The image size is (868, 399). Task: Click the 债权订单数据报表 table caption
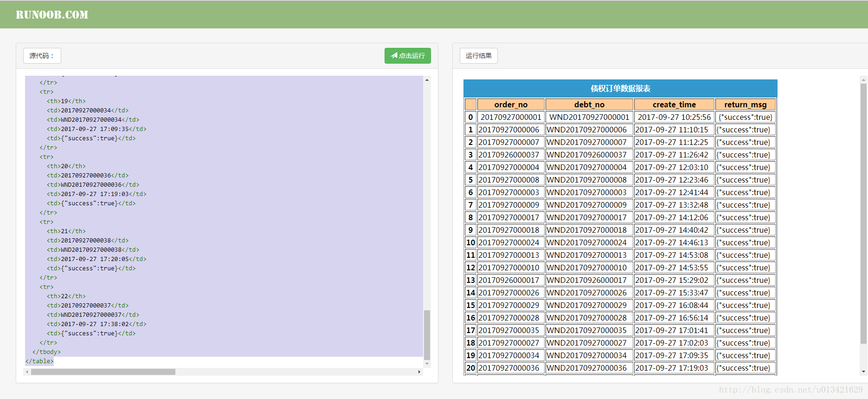point(620,88)
